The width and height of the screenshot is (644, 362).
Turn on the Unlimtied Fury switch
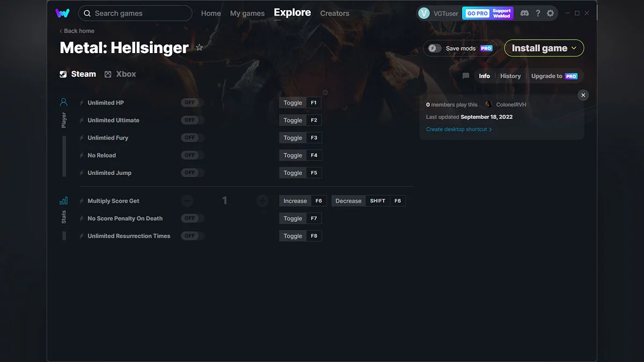pos(193,138)
